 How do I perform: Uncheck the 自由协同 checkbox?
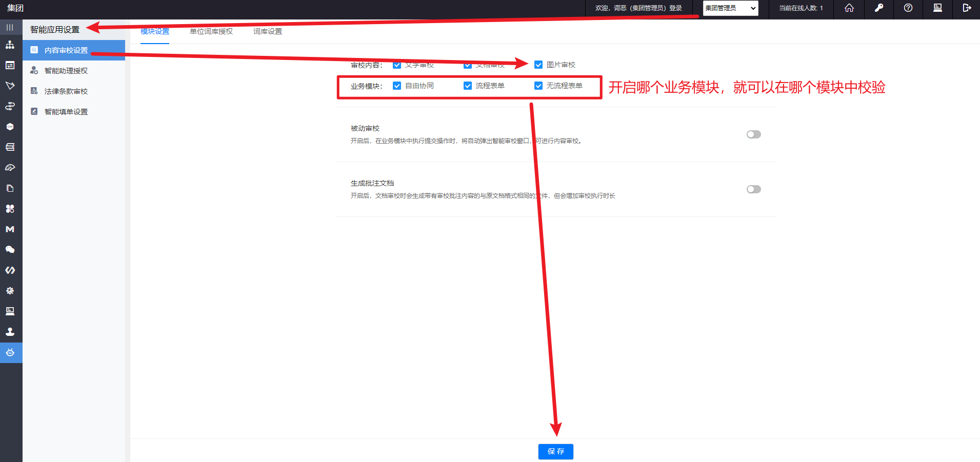coord(397,86)
